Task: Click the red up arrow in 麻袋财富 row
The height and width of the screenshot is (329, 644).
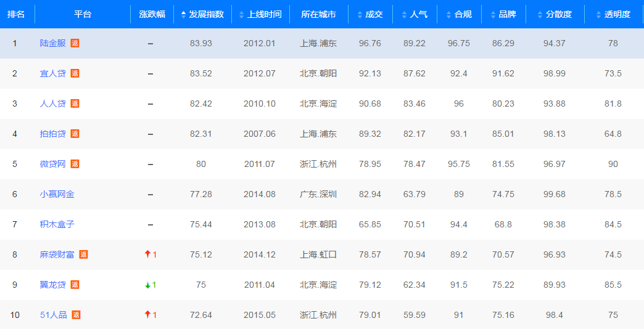Action: pos(147,254)
